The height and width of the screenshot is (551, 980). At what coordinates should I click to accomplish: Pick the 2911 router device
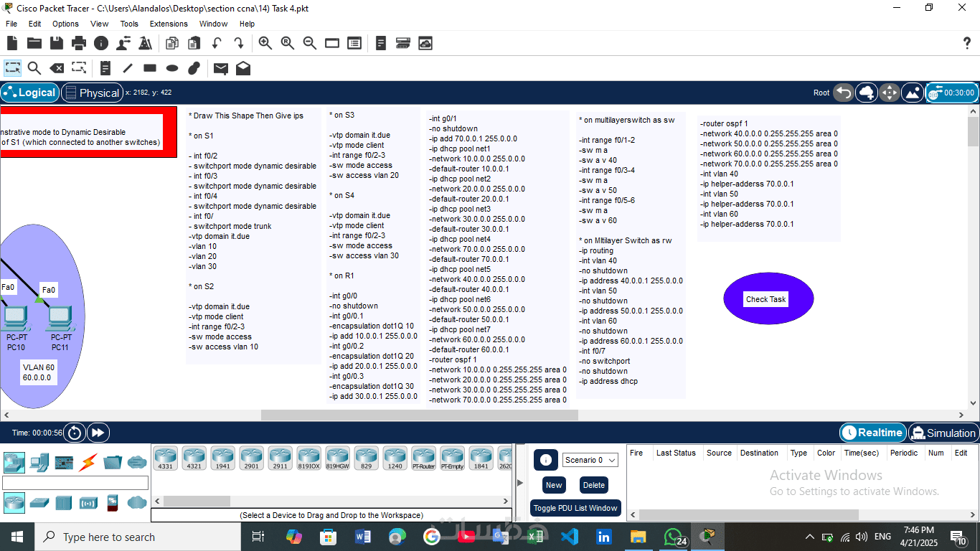[280, 458]
